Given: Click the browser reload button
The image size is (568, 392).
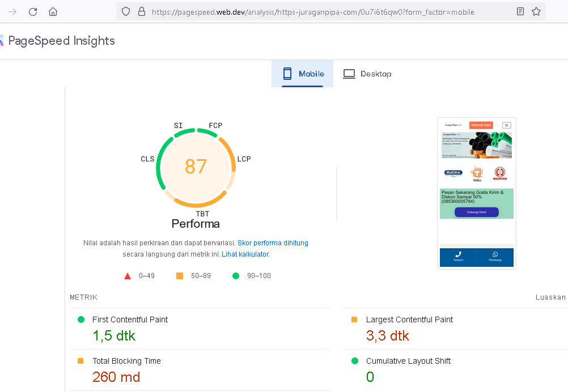Looking at the screenshot, I should 33,11.
